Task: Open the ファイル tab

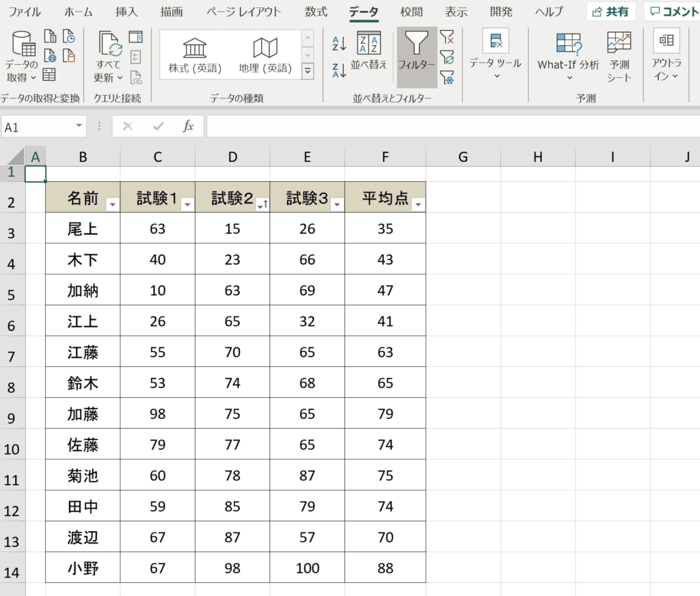Action: 25,12
